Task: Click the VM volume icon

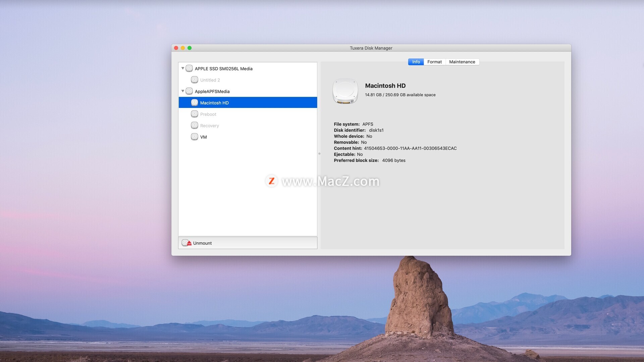Action: 195,137
